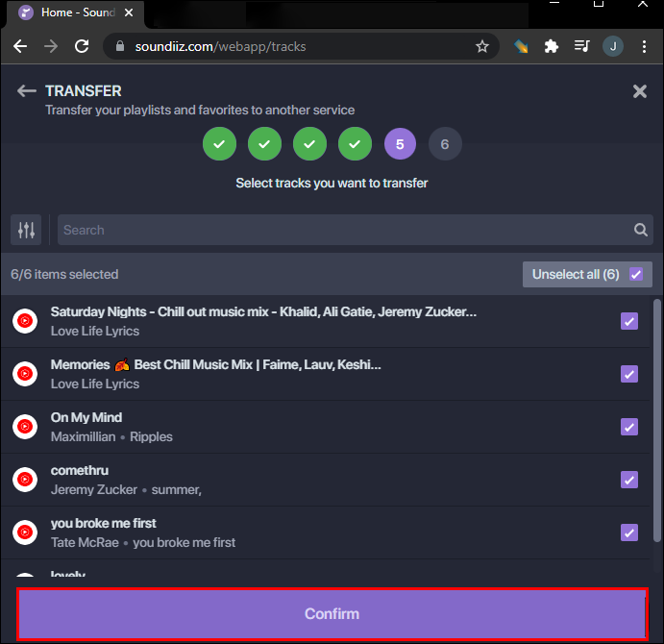664x644 pixels.
Task: Click the Search tracks input field
Action: click(x=341, y=230)
